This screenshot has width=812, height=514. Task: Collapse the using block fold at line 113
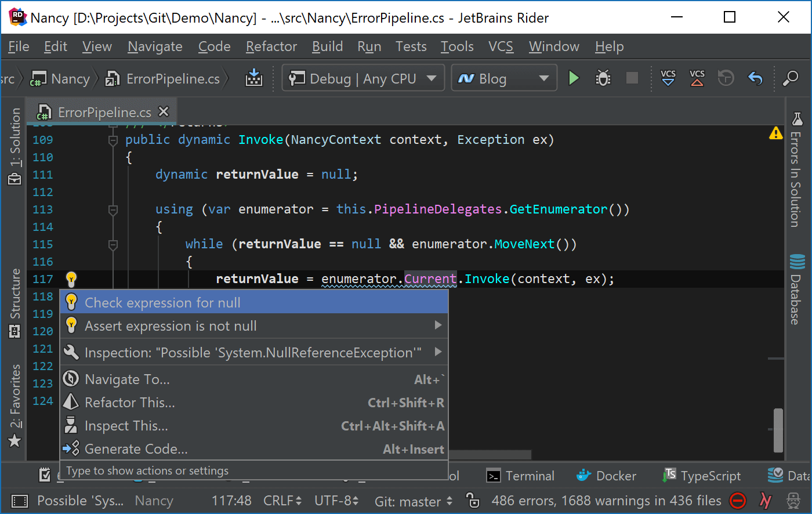pyautogui.click(x=113, y=209)
